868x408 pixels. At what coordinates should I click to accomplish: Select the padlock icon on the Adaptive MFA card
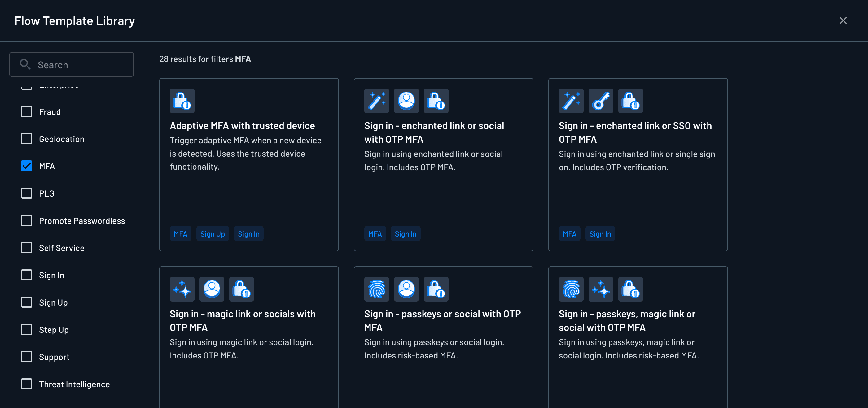182,101
